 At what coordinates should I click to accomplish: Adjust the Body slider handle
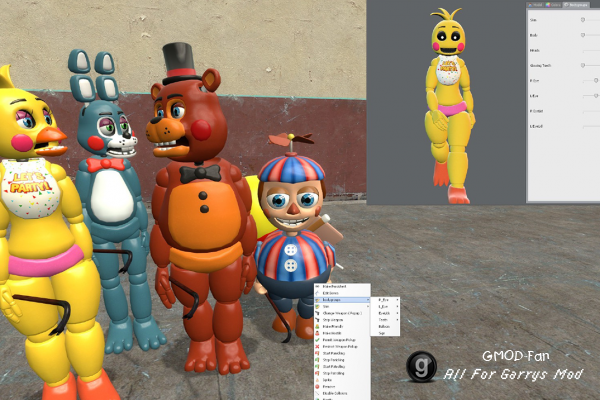[x=583, y=35]
